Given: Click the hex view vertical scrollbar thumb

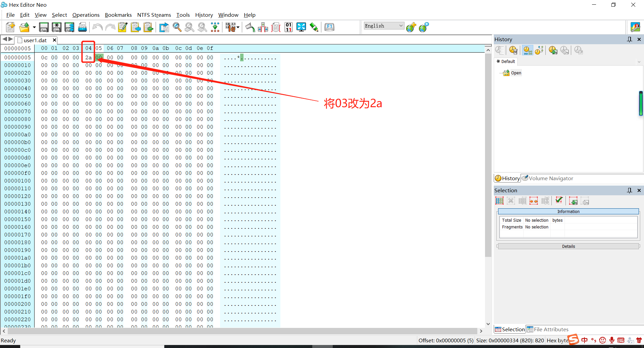Looking at the screenshot, I should tap(488, 155).
